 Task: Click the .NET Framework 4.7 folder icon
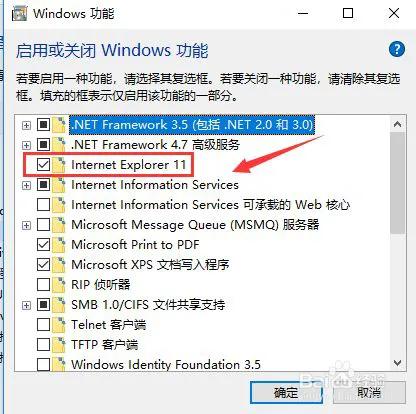tap(59, 145)
